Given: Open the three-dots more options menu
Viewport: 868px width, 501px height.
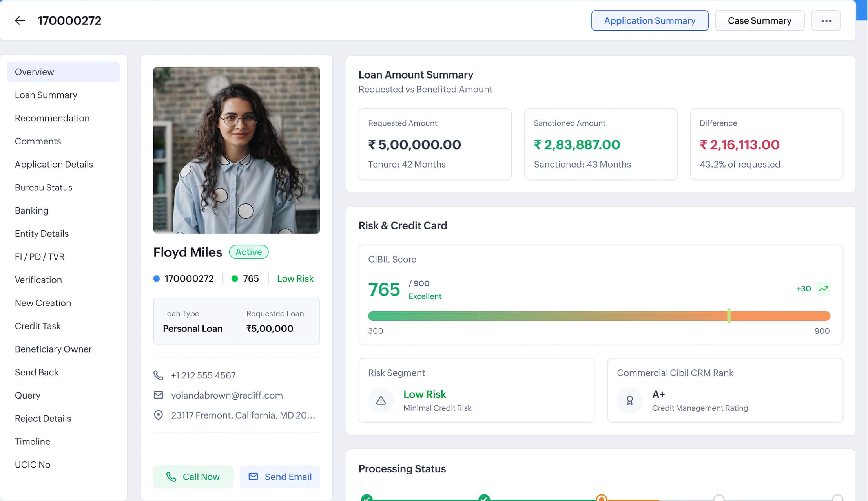Looking at the screenshot, I should coord(826,20).
